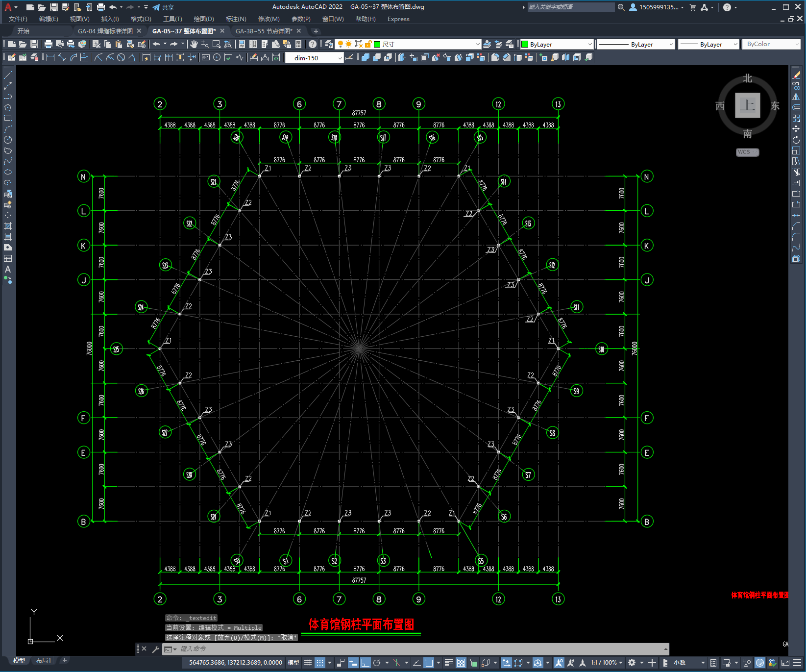This screenshot has width=806, height=672.
Task: Close the GA-04 焊缝标准详图 tab
Action: pyautogui.click(x=139, y=31)
